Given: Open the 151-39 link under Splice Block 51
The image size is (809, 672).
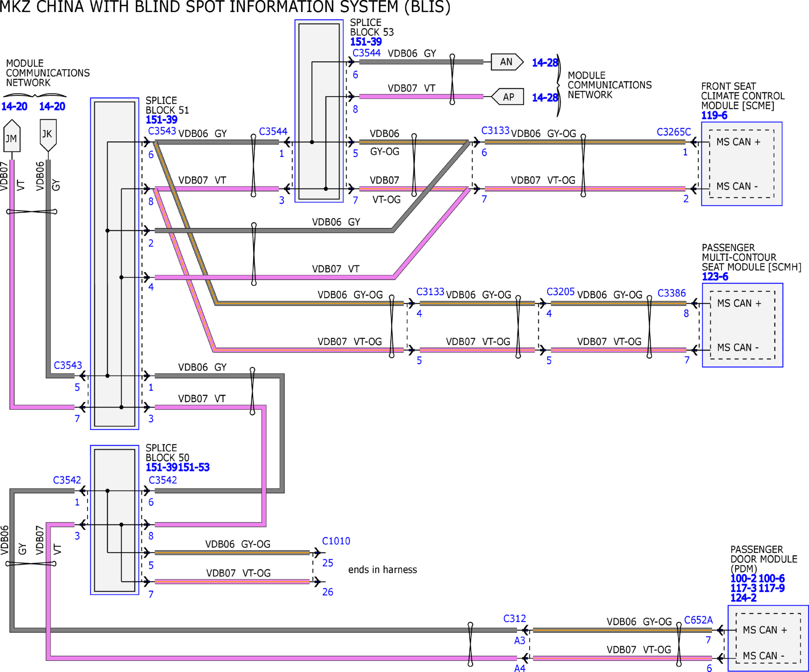Looking at the screenshot, I should 161,120.
